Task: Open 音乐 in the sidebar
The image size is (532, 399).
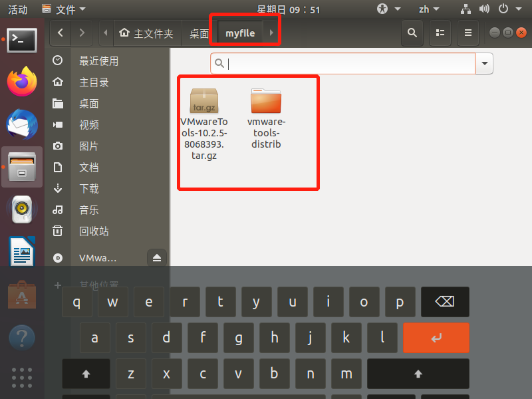Action: pyautogui.click(x=89, y=210)
